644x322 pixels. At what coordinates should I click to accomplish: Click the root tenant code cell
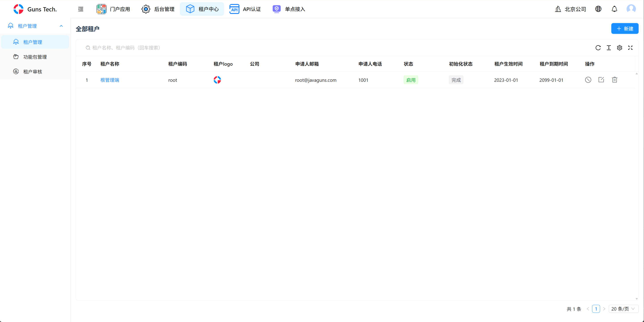click(x=172, y=80)
